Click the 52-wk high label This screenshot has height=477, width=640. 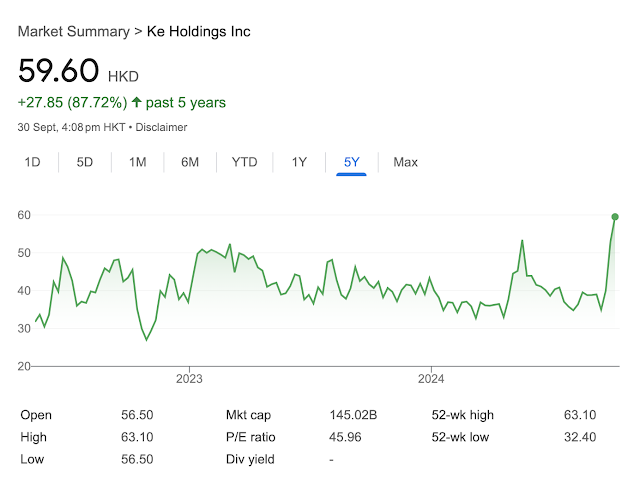[x=462, y=415]
